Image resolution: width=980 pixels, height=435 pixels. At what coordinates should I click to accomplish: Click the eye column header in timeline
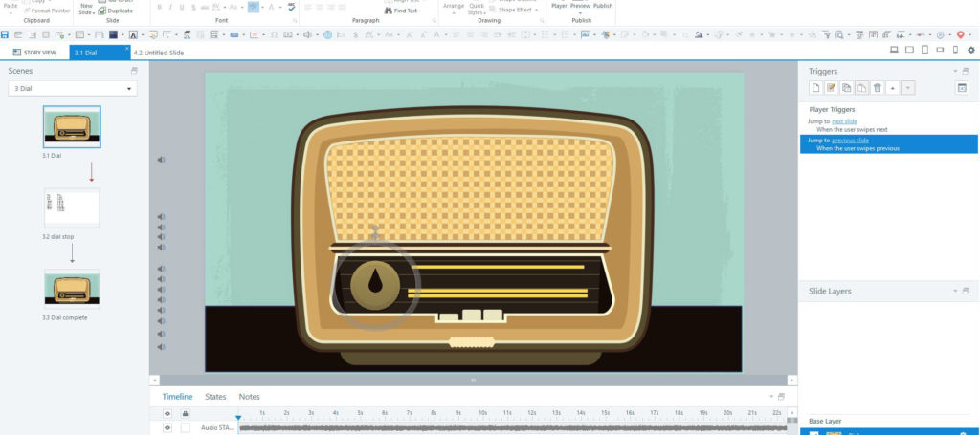pyautogui.click(x=167, y=413)
